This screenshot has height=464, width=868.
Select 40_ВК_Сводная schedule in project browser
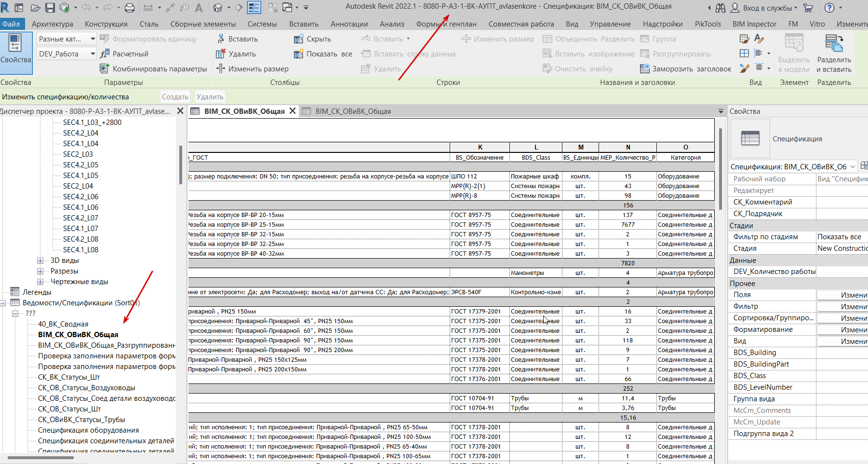(63, 324)
